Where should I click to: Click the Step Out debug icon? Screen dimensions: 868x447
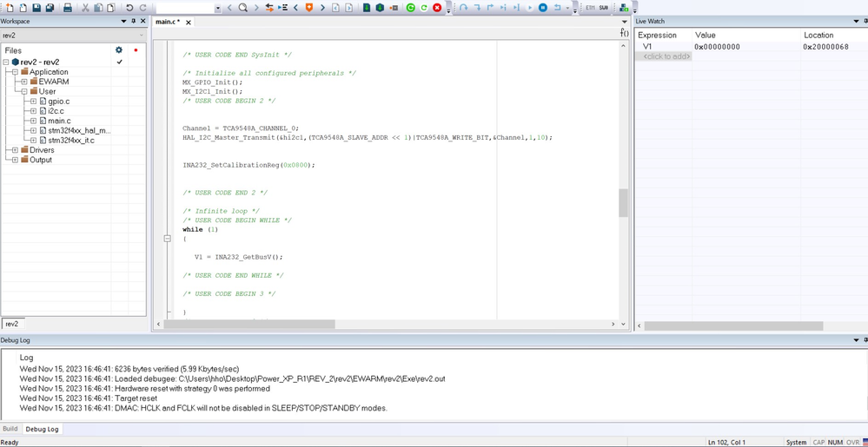(x=490, y=8)
